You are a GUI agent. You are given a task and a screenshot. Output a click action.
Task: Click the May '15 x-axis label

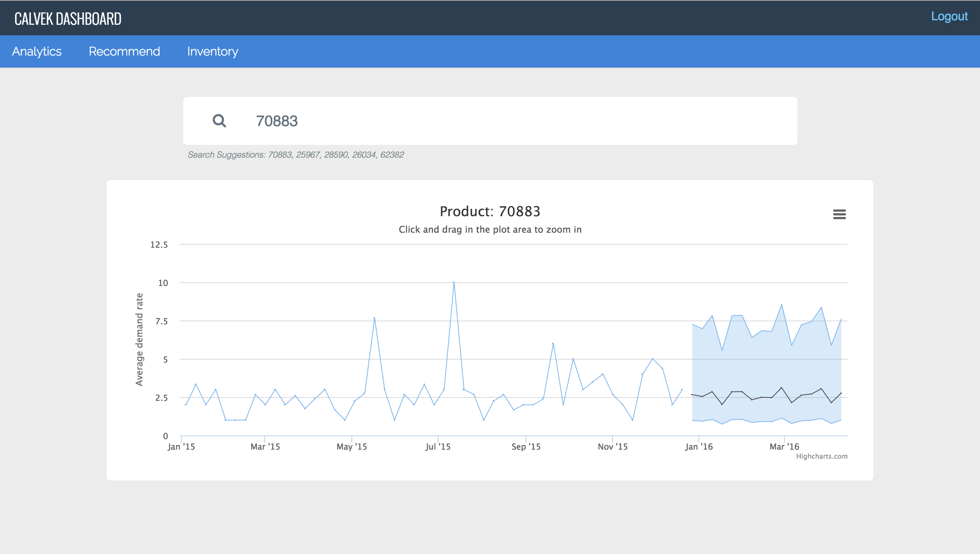pos(352,447)
